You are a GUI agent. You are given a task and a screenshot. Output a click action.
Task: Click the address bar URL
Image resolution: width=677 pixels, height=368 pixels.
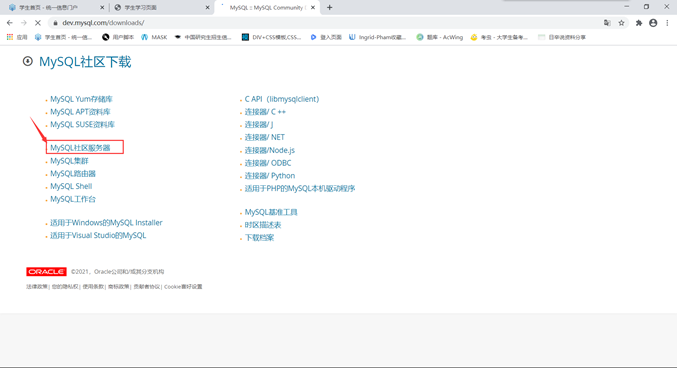pyautogui.click(x=103, y=23)
